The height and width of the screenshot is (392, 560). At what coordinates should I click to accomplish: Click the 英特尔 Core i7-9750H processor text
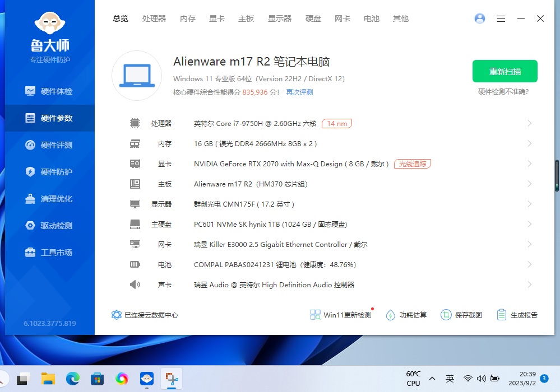(255, 123)
